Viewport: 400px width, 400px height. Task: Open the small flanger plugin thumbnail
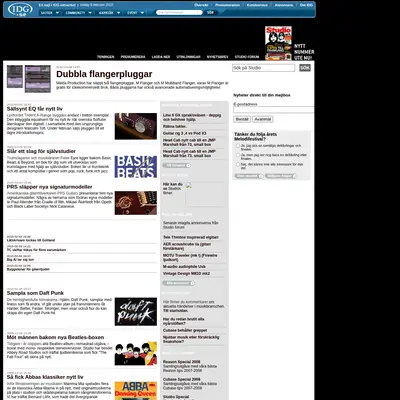[15, 77]
